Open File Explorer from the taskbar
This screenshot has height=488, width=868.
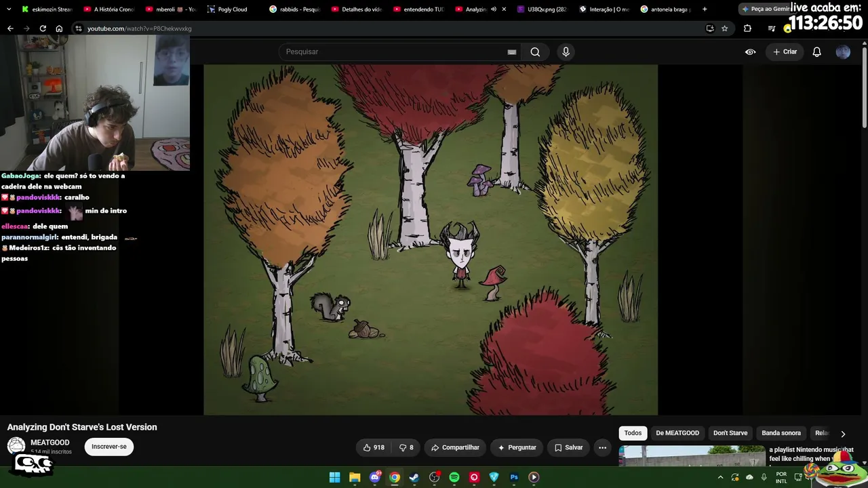pyautogui.click(x=355, y=477)
